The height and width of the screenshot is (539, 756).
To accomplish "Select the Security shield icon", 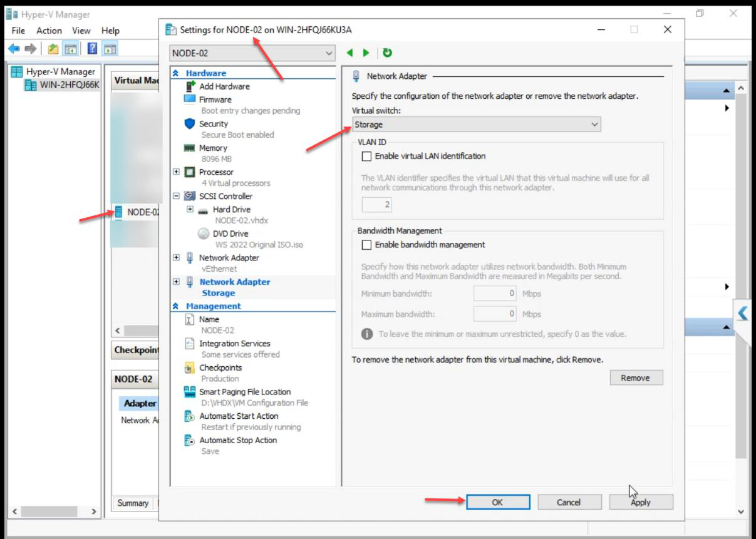I will click(x=190, y=123).
